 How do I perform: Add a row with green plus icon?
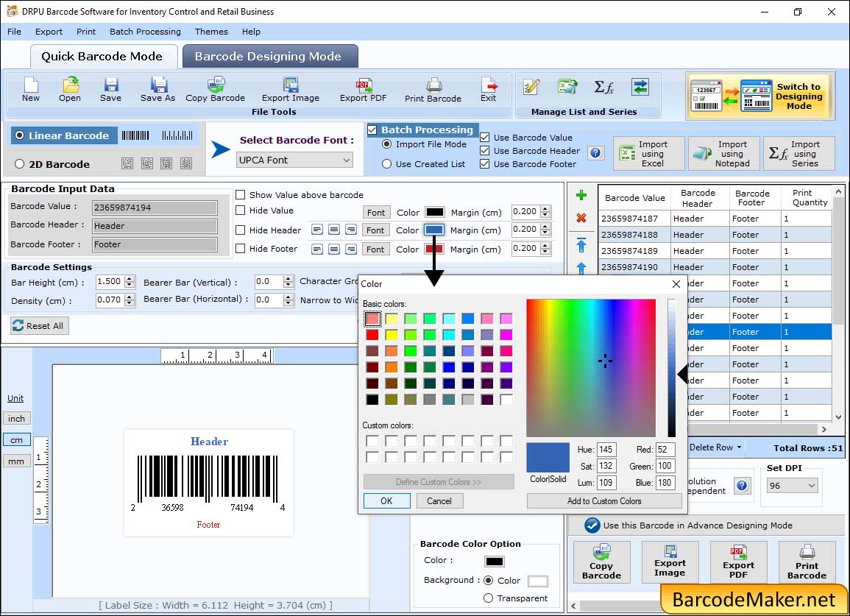coord(581,195)
